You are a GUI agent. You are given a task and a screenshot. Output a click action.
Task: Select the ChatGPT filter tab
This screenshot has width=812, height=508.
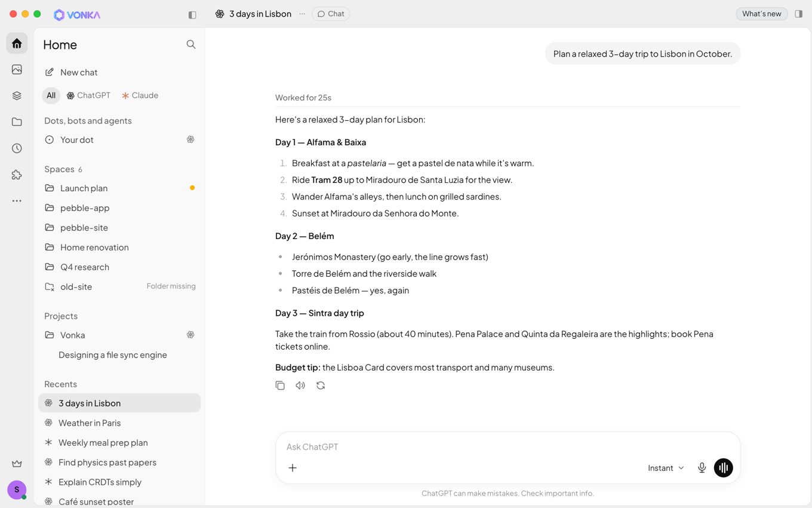(88, 96)
